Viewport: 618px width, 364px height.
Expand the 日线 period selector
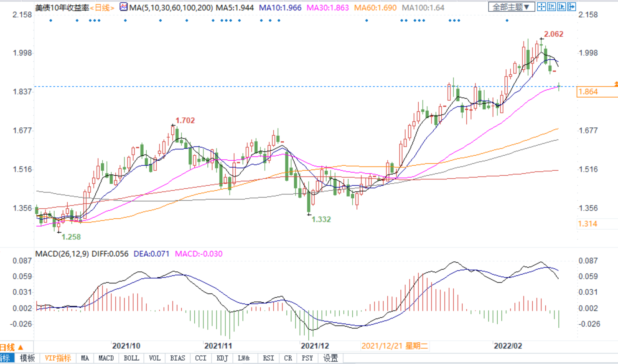click(12, 347)
